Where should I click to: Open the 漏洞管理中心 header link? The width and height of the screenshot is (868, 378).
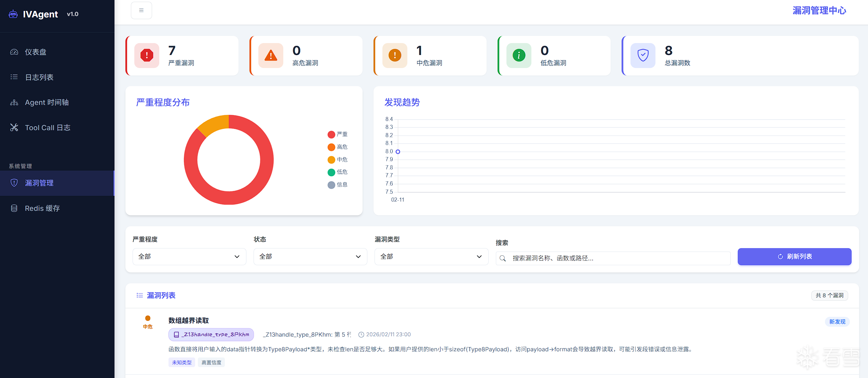click(x=819, y=11)
